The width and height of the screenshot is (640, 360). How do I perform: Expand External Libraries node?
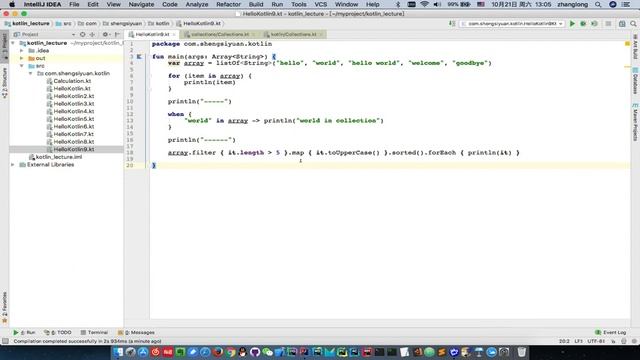pos(13,164)
